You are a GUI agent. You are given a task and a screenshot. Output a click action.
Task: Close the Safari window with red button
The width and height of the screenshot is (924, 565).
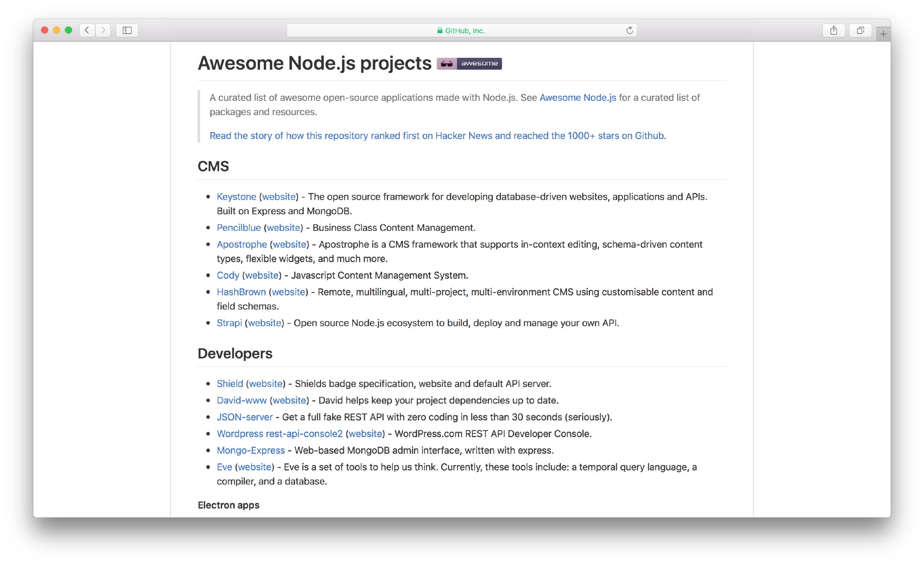[45, 30]
